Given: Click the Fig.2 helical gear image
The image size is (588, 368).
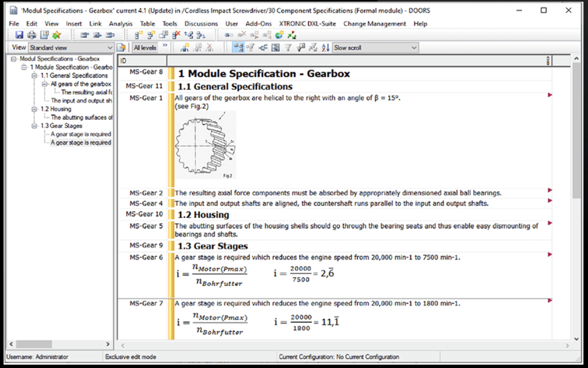Looking at the screenshot, I should point(206,145).
